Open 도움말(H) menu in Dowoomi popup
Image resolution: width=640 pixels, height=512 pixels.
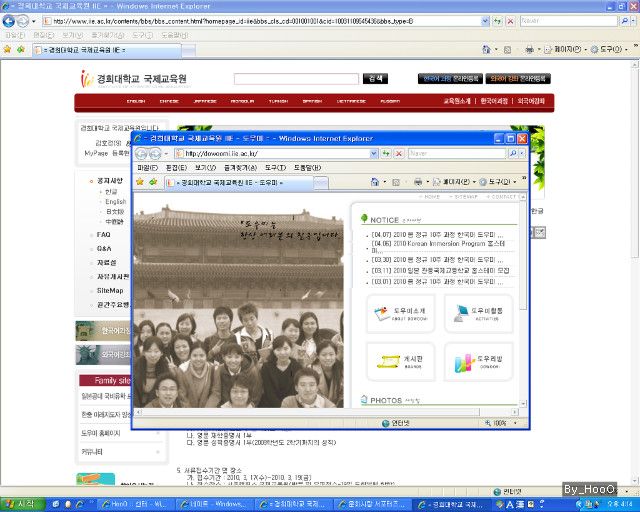pyautogui.click(x=307, y=168)
